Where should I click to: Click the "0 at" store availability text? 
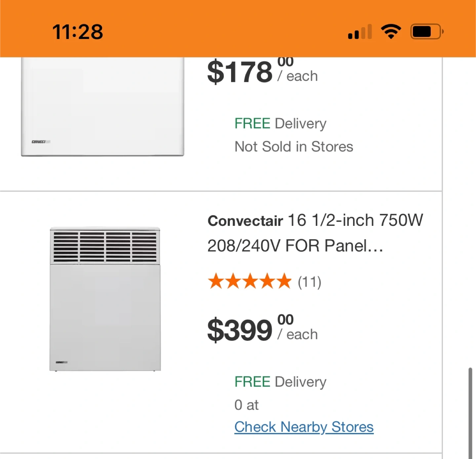[x=246, y=405]
